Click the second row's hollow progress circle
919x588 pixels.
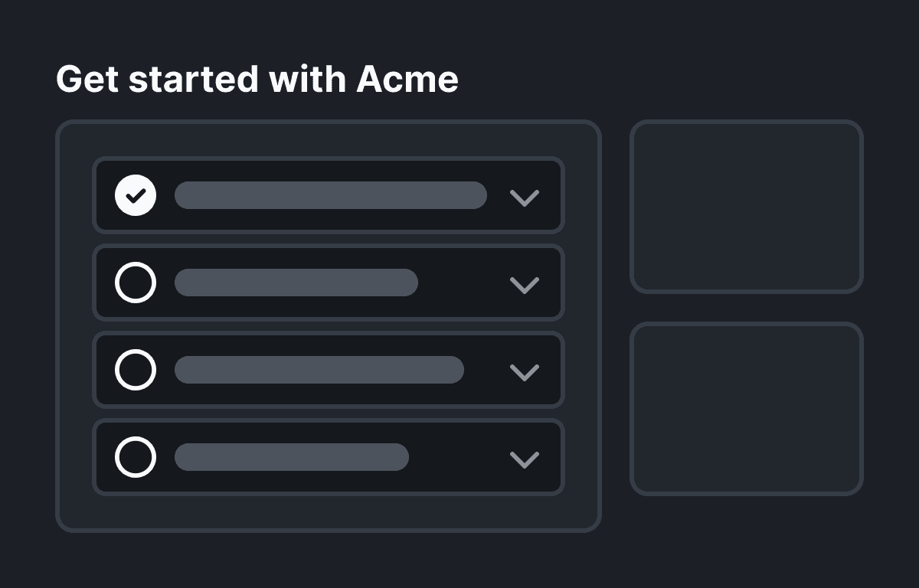136,283
